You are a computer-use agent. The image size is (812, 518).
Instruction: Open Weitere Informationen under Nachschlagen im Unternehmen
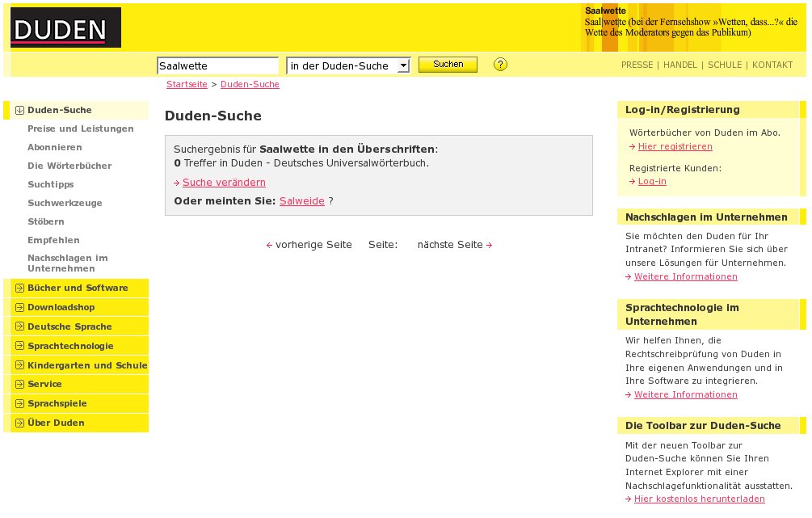tap(686, 276)
